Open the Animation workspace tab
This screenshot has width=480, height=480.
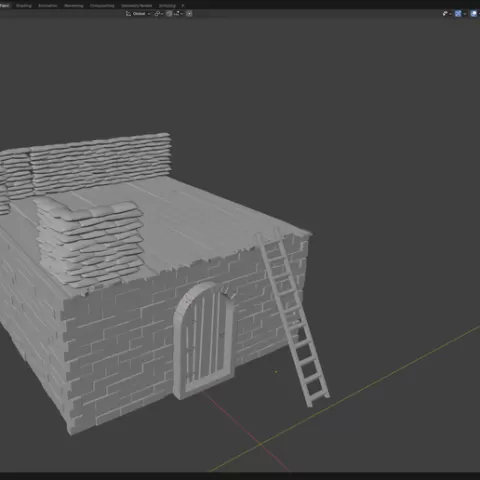pos(48,6)
